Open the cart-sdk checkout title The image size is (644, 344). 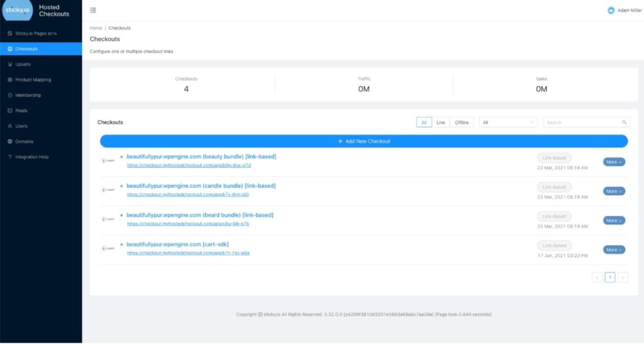click(178, 244)
